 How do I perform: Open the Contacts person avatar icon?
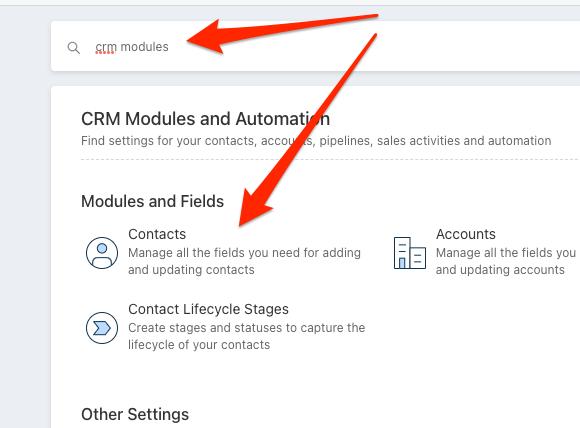pyautogui.click(x=102, y=253)
